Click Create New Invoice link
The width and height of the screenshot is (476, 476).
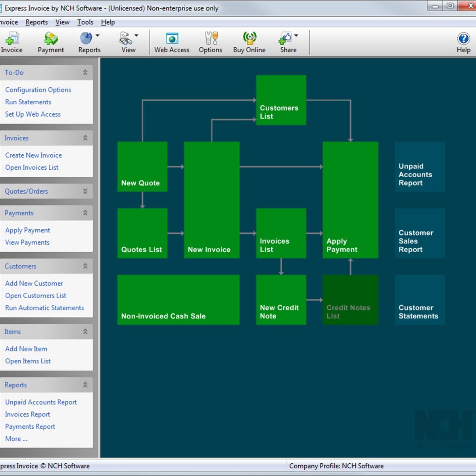pos(33,155)
